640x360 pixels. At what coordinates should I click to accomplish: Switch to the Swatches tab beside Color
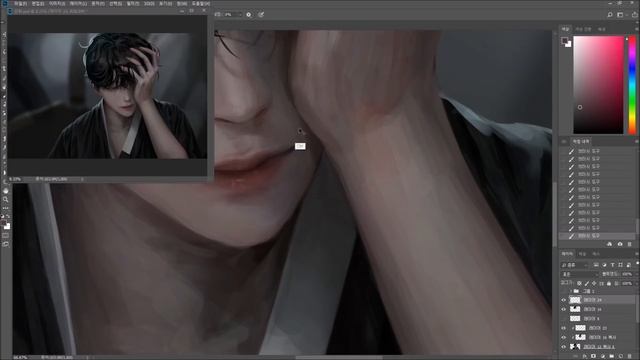point(583,29)
